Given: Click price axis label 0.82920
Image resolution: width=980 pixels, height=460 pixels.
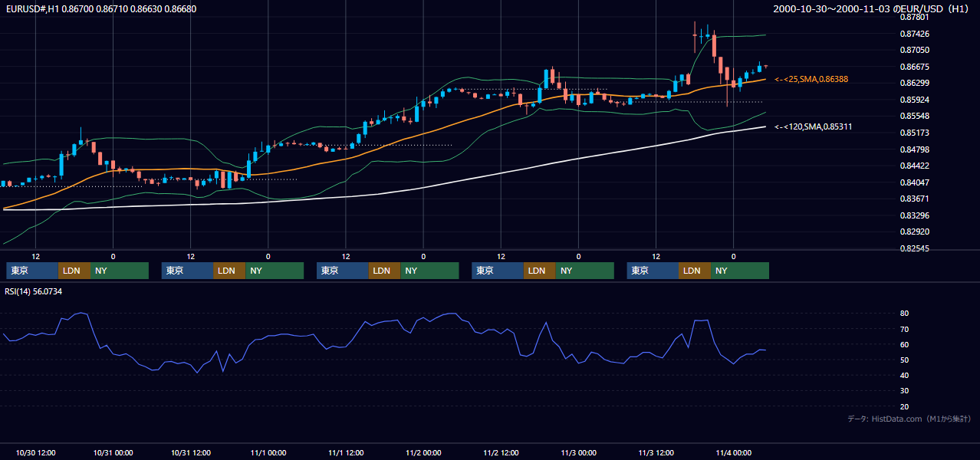Looking at the screenshot, I should [x=914, y=232].
